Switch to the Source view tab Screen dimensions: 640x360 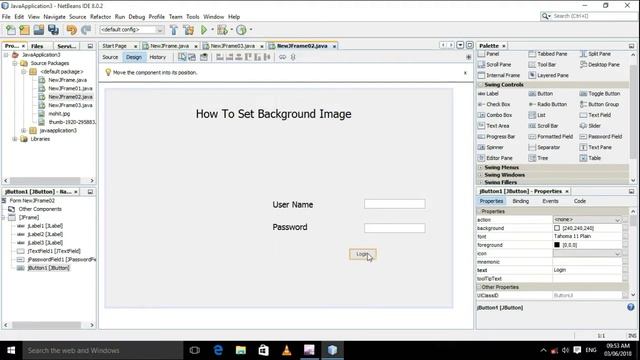(x=110, y=57)
